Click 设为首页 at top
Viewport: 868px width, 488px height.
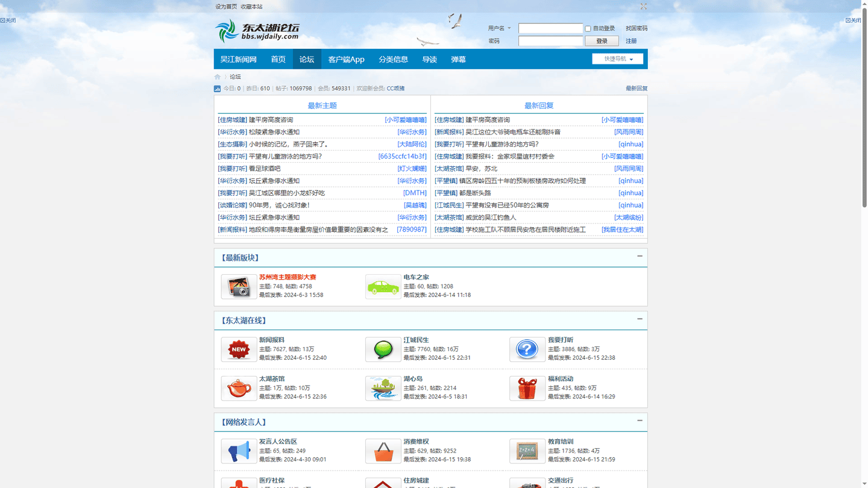tap(226, 7)
